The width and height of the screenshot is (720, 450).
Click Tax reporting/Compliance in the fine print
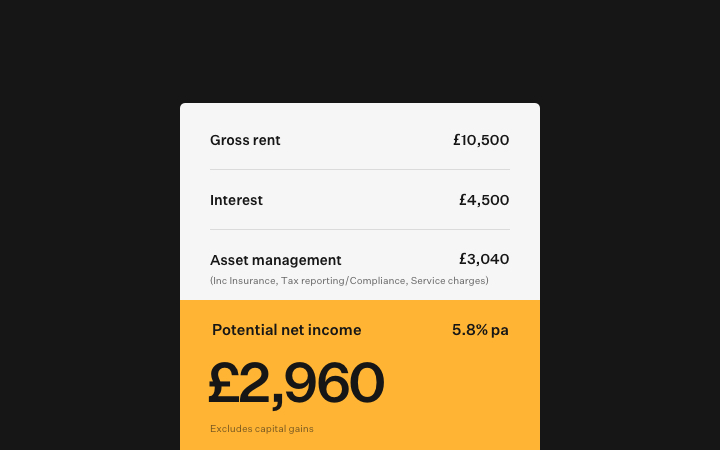pyautogui.click(x=343, y=281)
